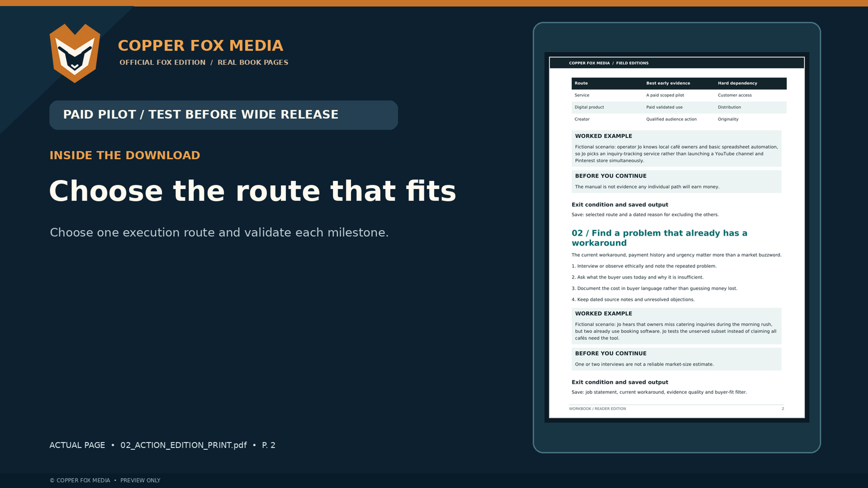
Task: Click the first WORKED EXAMPLE callout box
Action: (x=676, y=148)
